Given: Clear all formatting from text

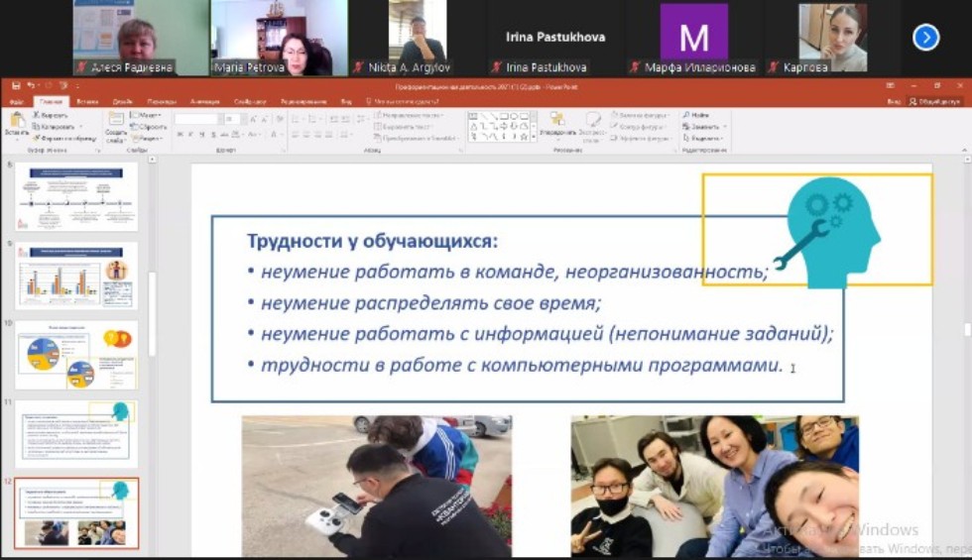Looking at the screenshot, I should tap(280, 119).
